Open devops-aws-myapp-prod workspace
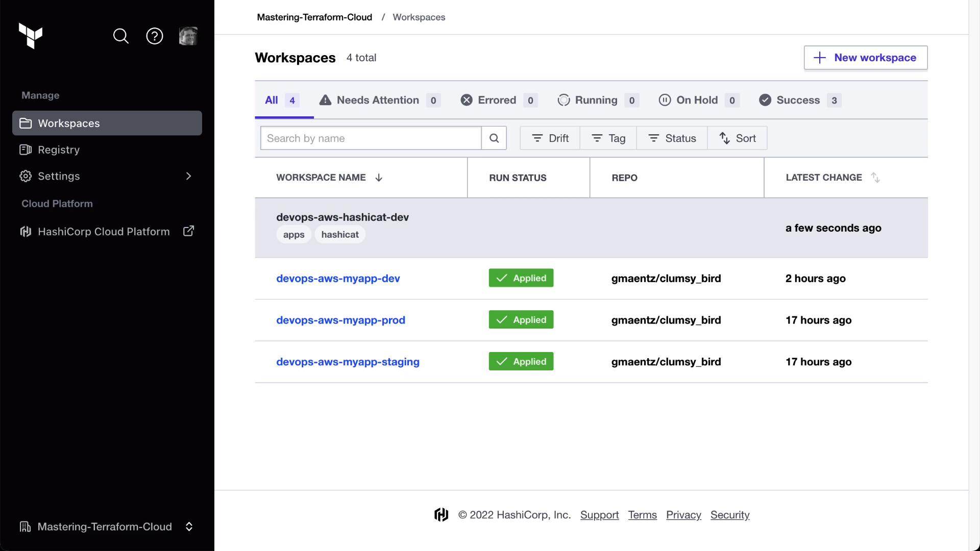 click(340, 320)
